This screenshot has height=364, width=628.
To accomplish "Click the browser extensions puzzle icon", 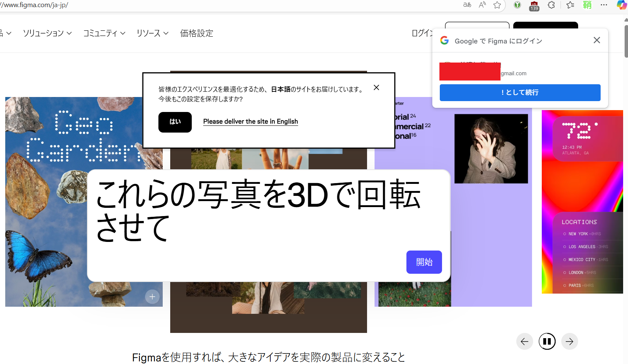I will 551,5.
